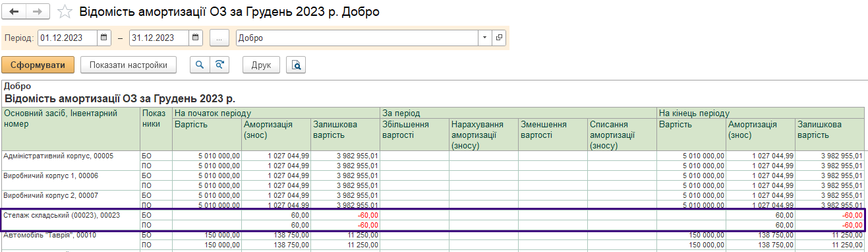Expand the Добро organization dropdown arrow

click(x=486, y=38)
